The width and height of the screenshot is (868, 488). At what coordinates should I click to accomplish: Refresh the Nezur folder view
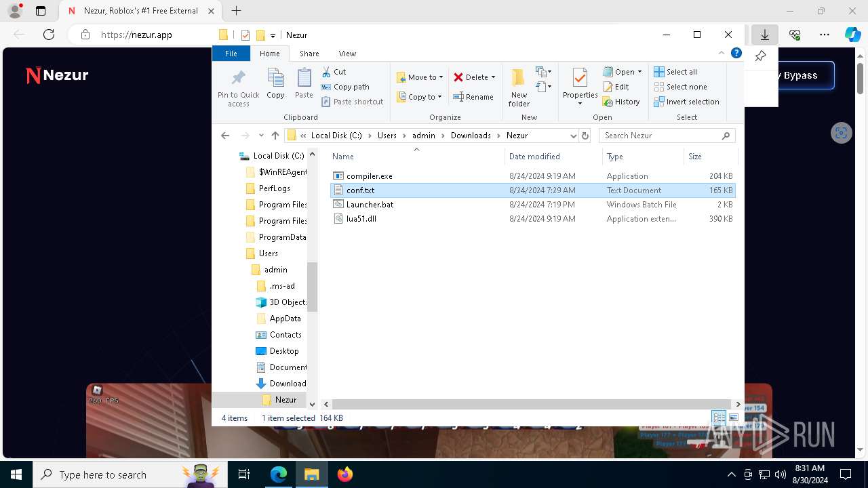(585, 136)
